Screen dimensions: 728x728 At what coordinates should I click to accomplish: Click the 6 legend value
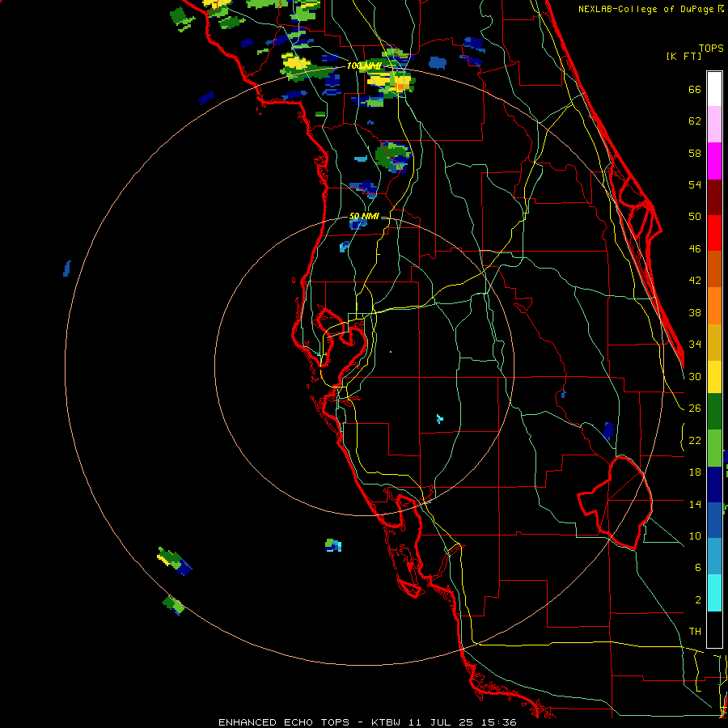[697, 568]
